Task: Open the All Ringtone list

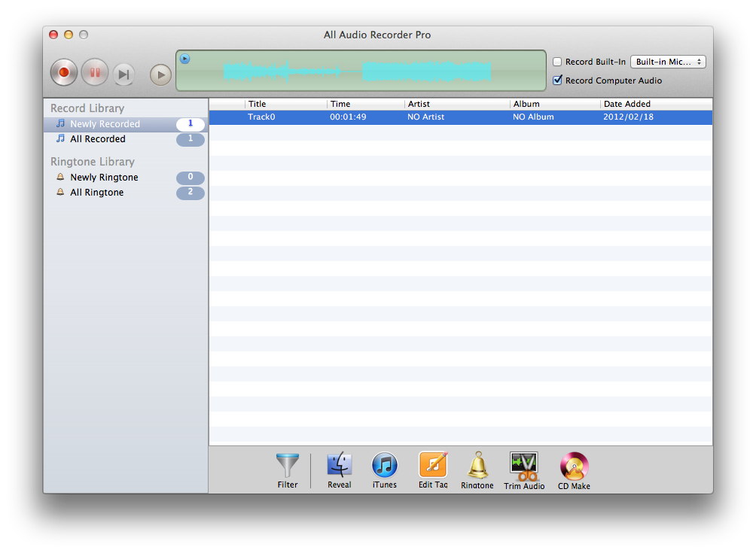Action: pos(126,192)
